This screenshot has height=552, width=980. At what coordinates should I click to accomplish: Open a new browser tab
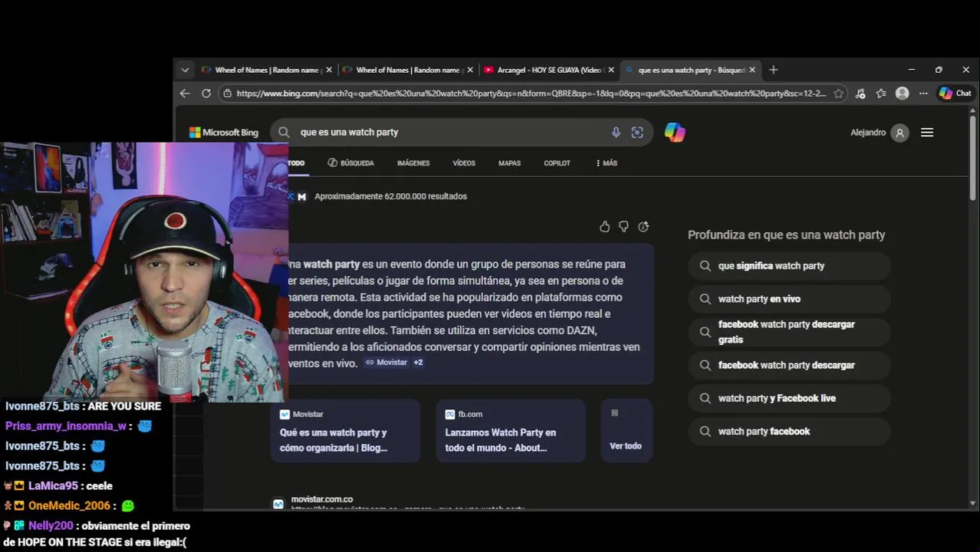point(773,70)
